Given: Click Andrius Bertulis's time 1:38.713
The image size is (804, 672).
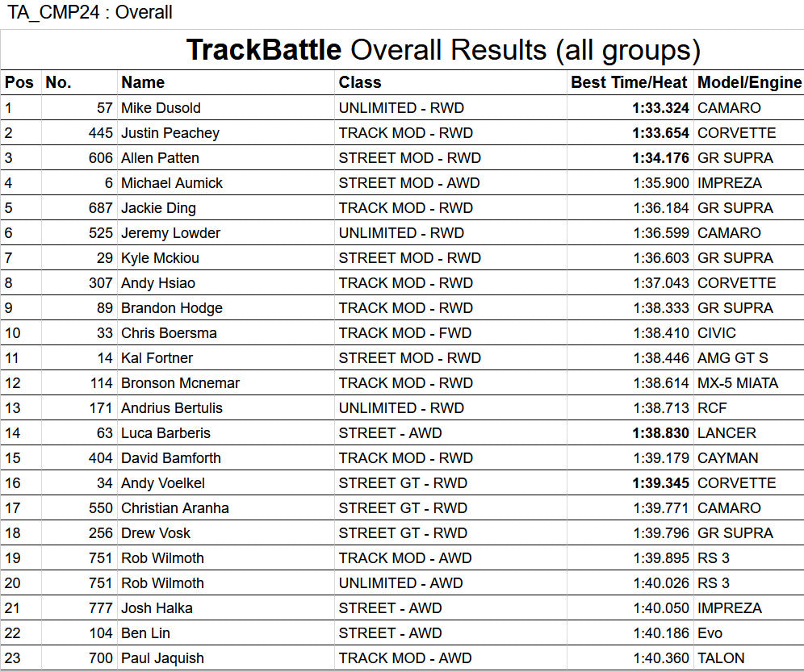Looking at the screenshot, I should [x=661, y=408].
